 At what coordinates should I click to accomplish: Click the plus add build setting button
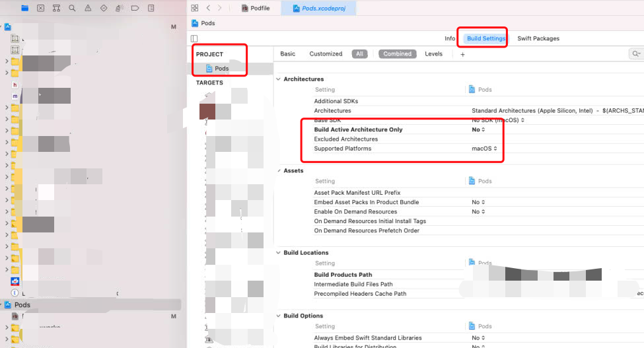[x=462, y=54]
